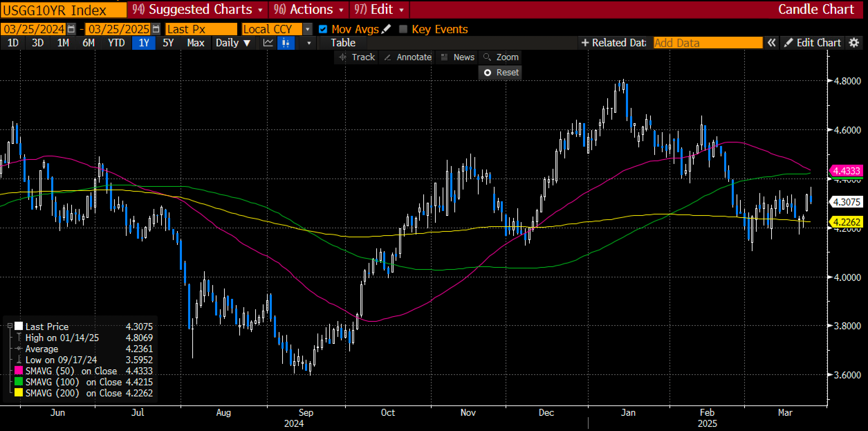This screenshot has width=868, height=431.
Task: Expand the chart type dropdown arrow
Action: (x=309, y=43)
